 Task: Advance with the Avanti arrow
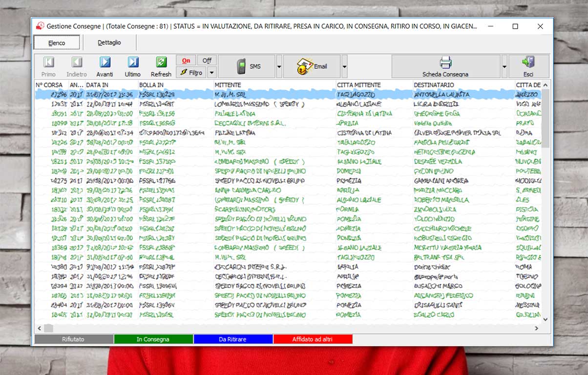click(x=105, y=66)
